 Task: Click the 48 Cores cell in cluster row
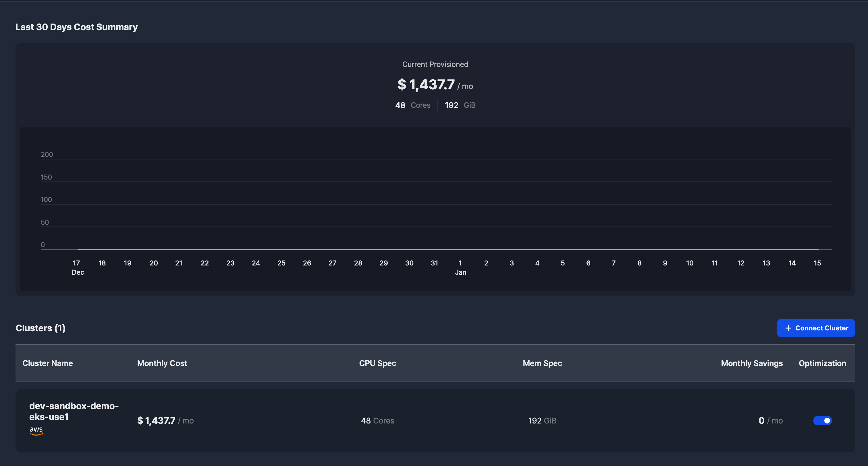pyautogui.click(x=377, y=421)
